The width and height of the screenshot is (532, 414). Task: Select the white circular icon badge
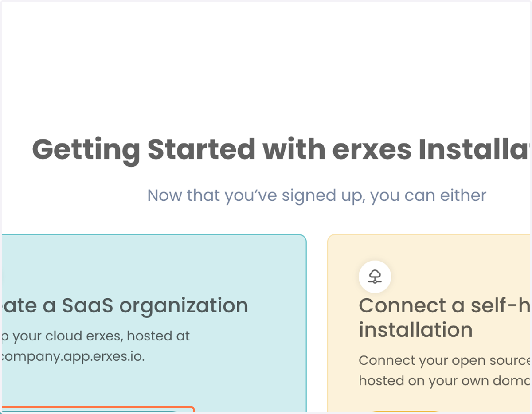click(375, 277)
